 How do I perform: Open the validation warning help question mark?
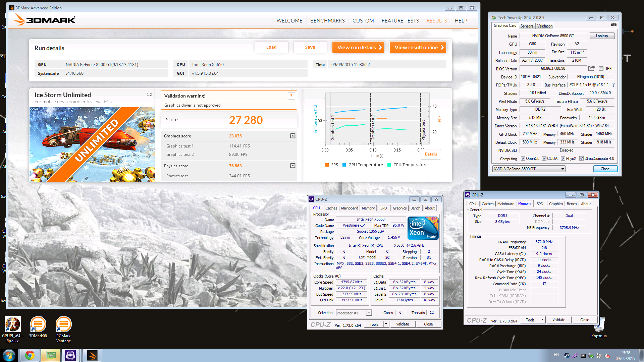pyautogui.click(x=291, y=96)
